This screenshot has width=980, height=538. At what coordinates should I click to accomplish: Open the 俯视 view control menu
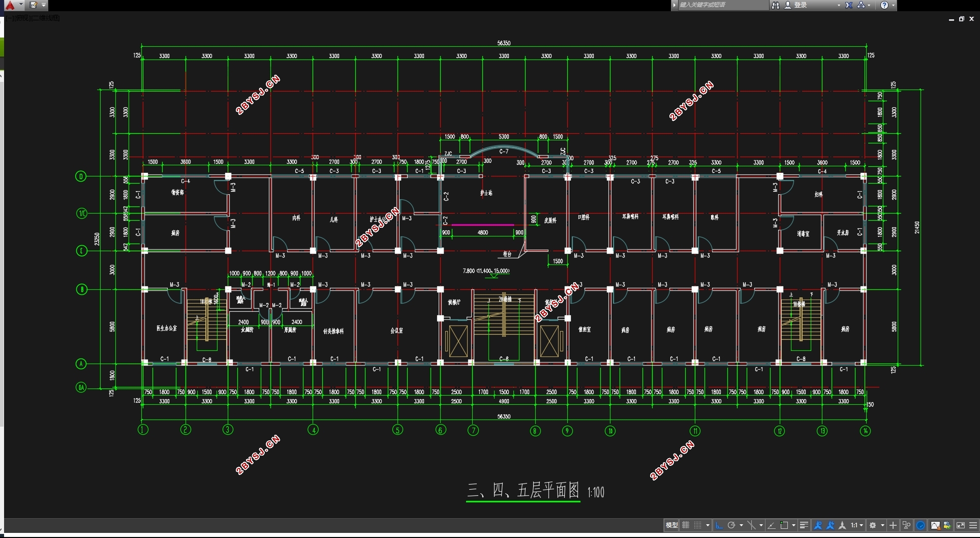(22, 18)
